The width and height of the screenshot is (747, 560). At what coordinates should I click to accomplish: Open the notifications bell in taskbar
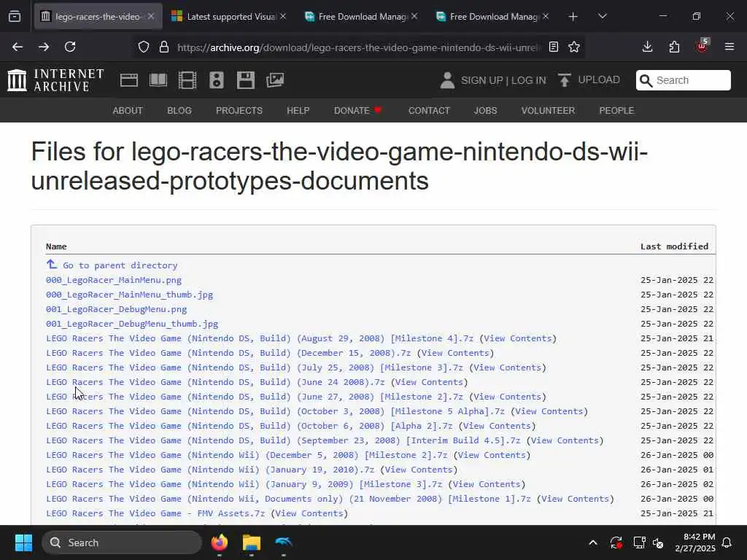point(727,542)
